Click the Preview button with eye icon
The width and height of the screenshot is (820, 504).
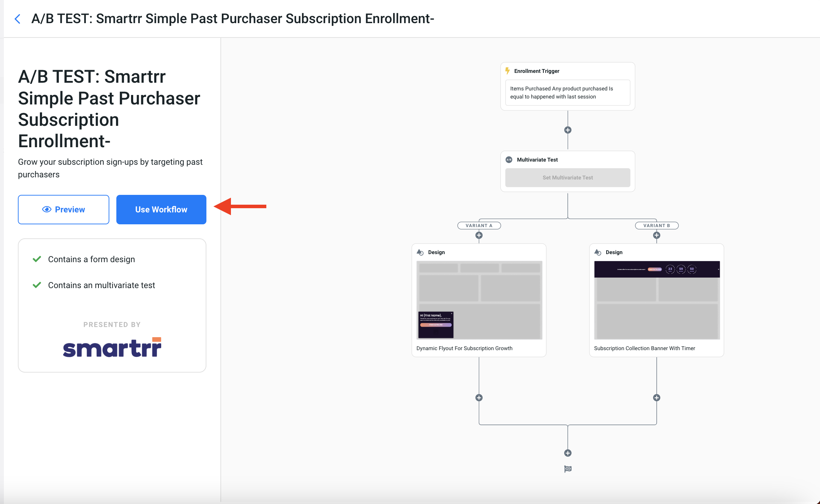point(63,209)
